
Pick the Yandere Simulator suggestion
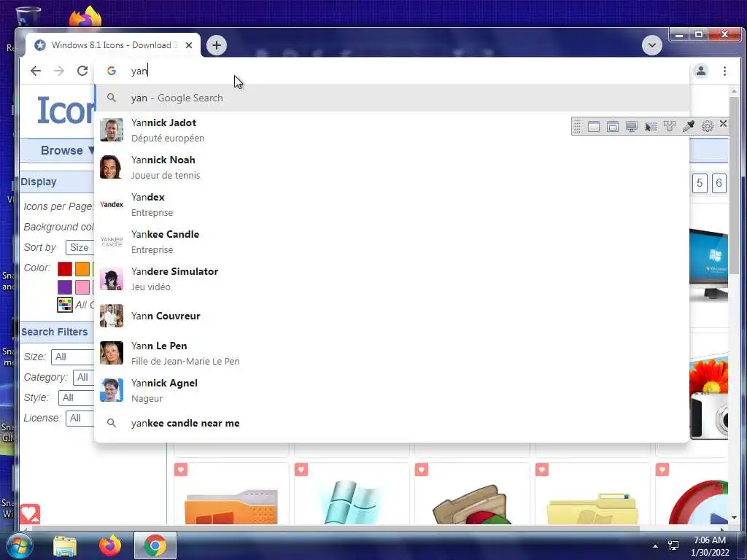(x=392, y=279)
